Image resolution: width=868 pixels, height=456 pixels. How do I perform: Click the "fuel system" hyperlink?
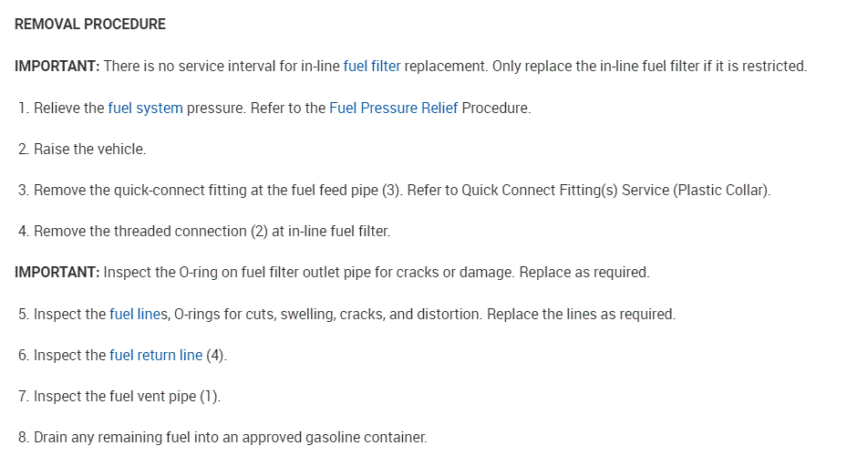(x=145, y=108)
